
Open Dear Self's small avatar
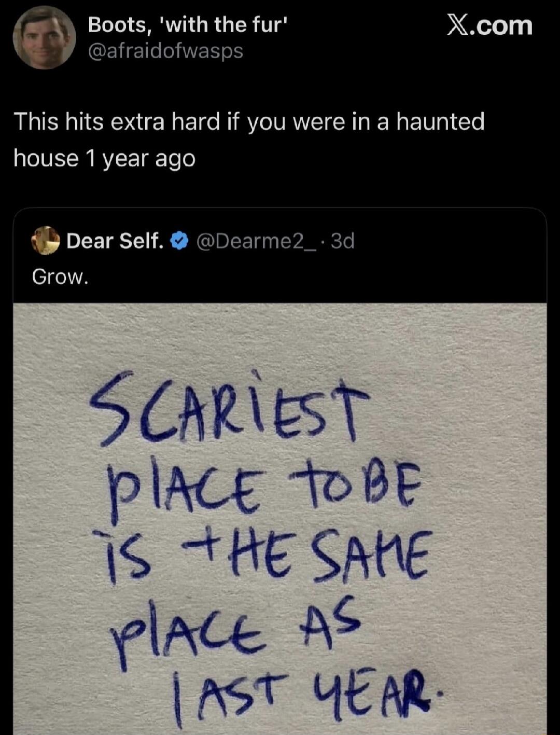coord(46,240)
